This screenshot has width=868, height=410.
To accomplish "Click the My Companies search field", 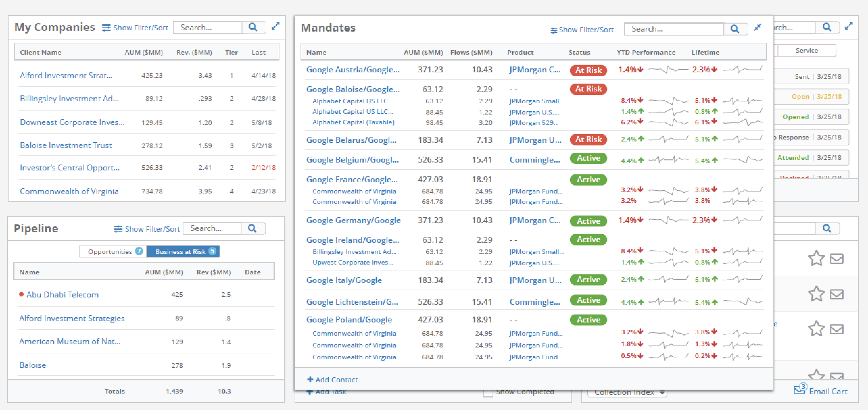I will pos(208,27).
